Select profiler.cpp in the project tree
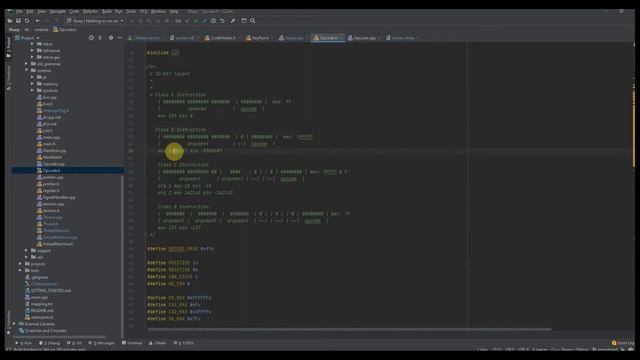Screen dimensions: 640x360 53,178
